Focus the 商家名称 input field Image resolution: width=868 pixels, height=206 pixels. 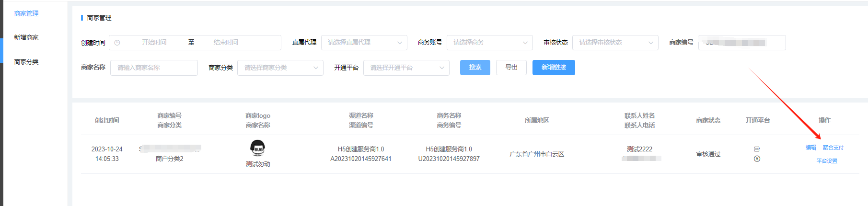[x=154, y=68]
